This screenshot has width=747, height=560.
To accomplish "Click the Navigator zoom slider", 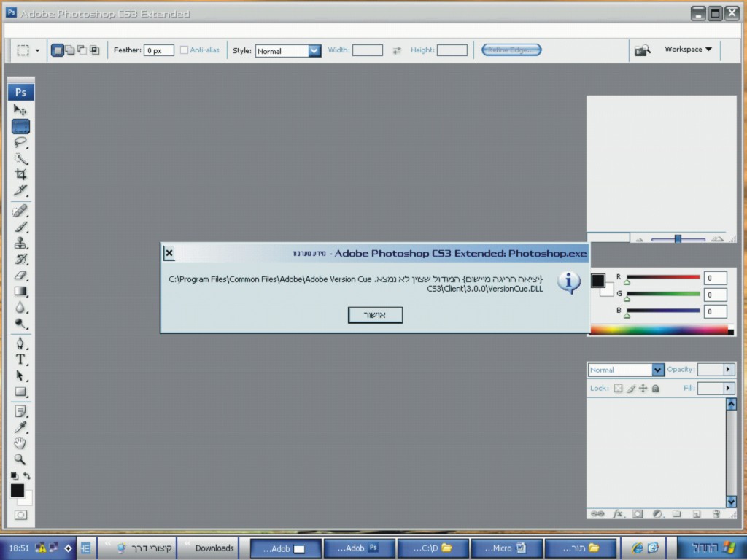I will click(678, 239).
